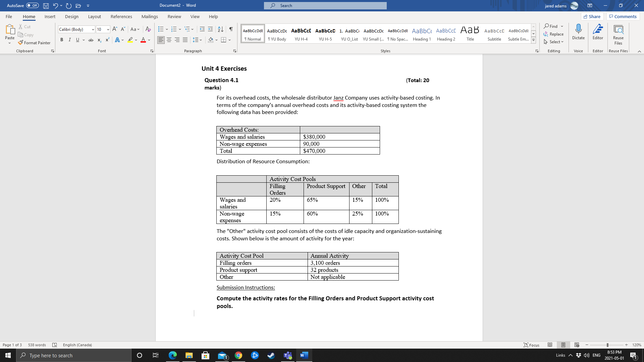This screenshot has width=644, height=362.
Task: Click the Clear All Formatting icon
Action: coord(148,29)
